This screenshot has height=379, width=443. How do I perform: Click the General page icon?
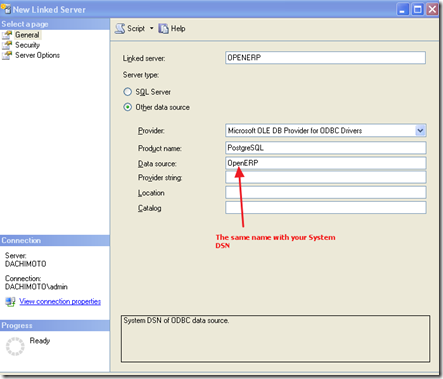pos(7,35)
